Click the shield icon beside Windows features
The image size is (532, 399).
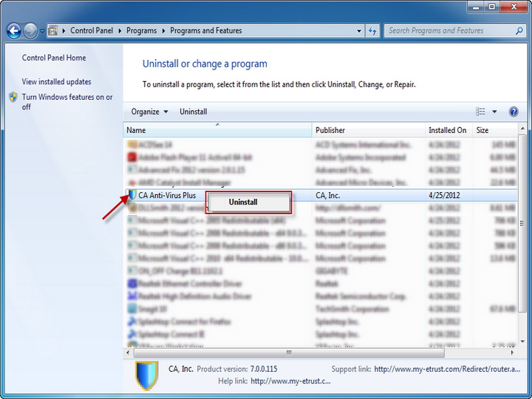click(13, 97)
